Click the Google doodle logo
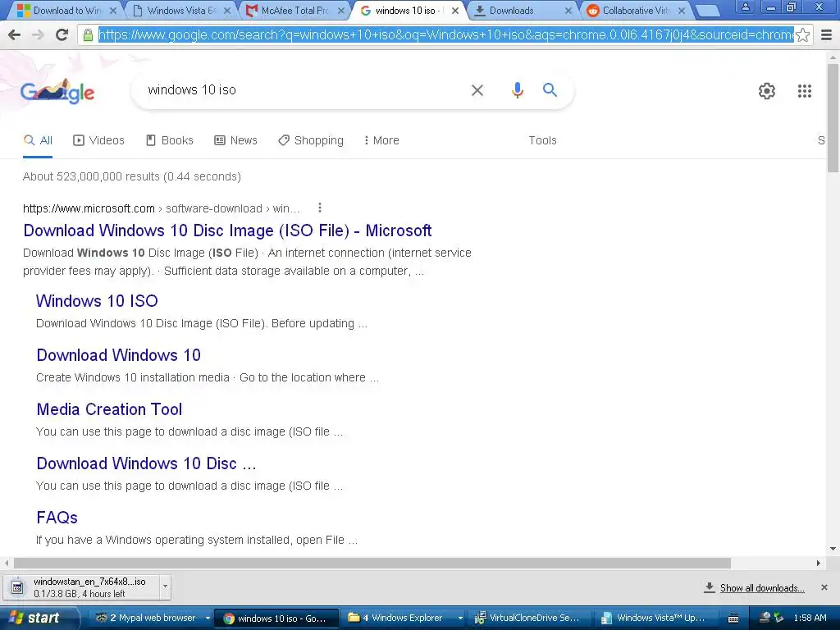Viewport: 840px width, 630px height. 57,92
